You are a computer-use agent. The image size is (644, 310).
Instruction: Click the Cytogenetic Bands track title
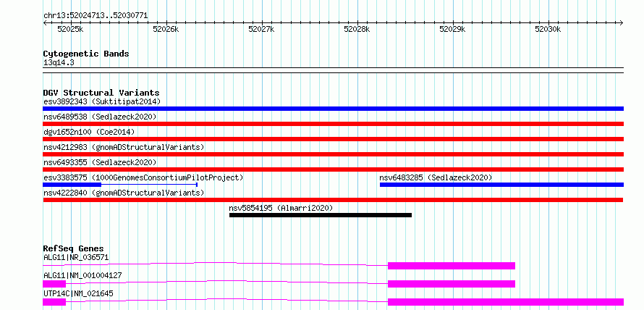(x=86, y=54)
